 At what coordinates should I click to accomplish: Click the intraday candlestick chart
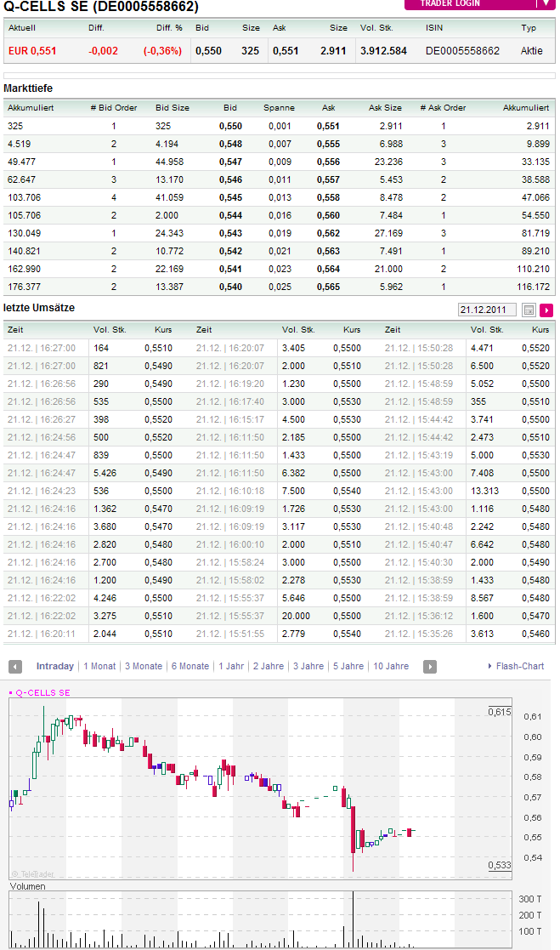point(260,788)
